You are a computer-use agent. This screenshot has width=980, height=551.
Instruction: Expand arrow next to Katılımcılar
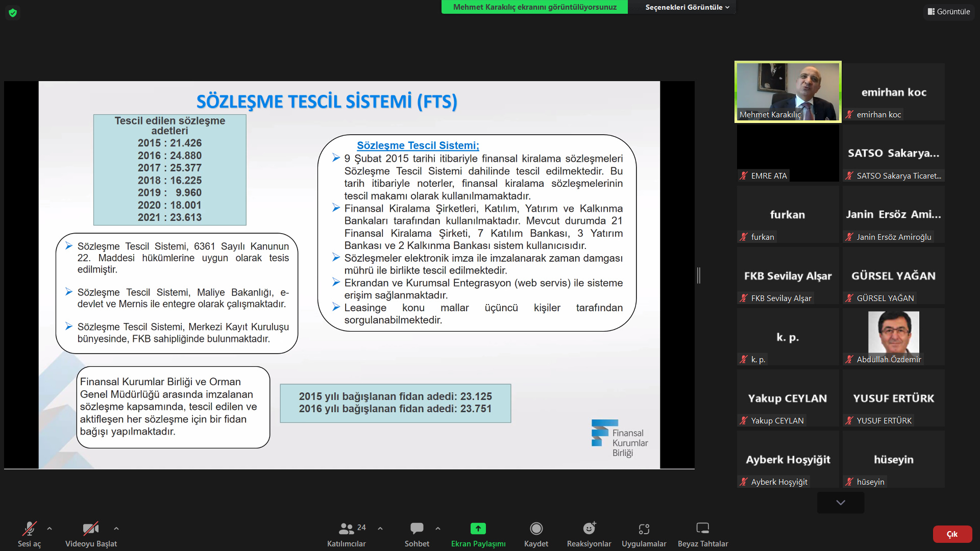[380, 529]
